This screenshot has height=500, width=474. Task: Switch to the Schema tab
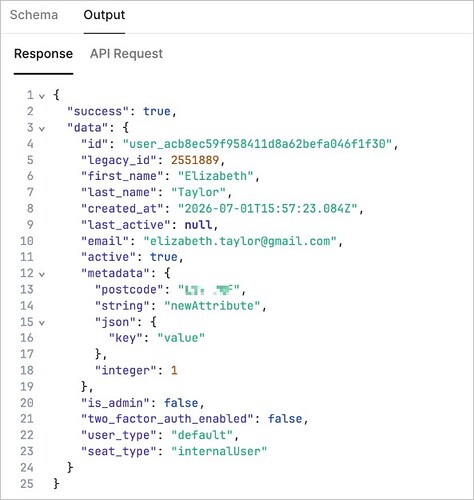tap(34, 15)
